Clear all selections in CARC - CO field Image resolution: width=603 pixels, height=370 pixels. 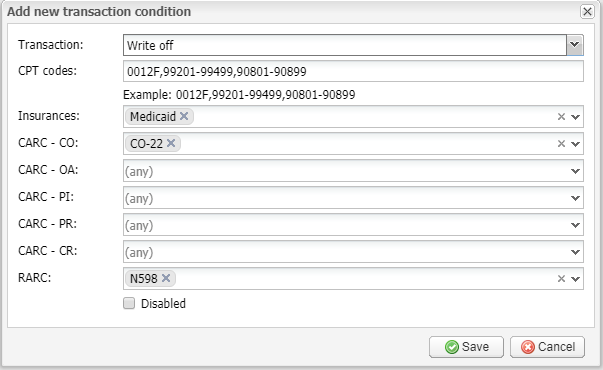tap(561, 143)
